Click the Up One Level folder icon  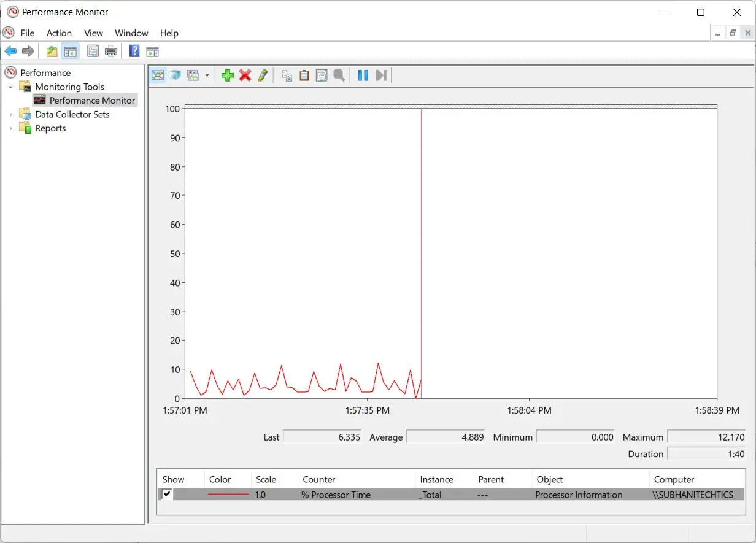tap(52, 52)
